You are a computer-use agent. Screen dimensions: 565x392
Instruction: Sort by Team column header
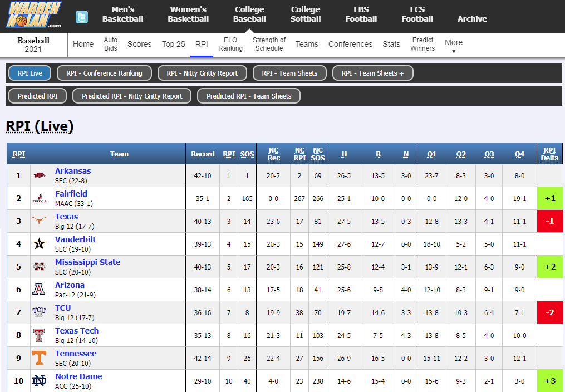coord(119,154)
